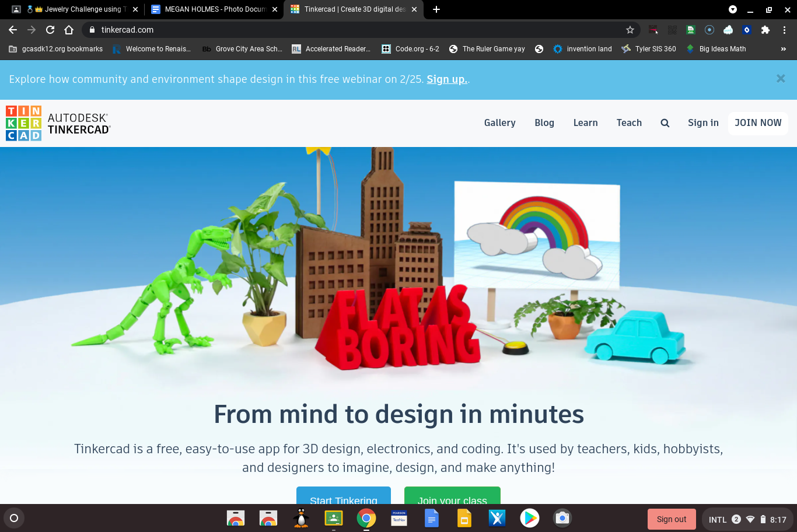797x532 pixels.
Task: Open the search magnifier icon
Action: [665, 123]
